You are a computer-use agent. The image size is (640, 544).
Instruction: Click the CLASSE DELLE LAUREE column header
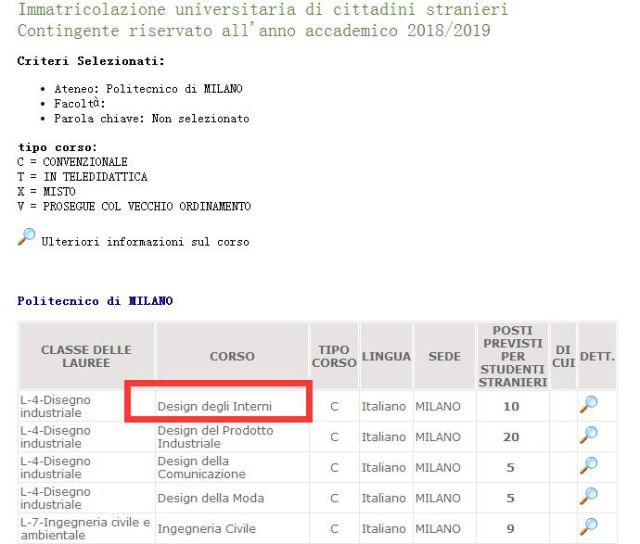86,356
